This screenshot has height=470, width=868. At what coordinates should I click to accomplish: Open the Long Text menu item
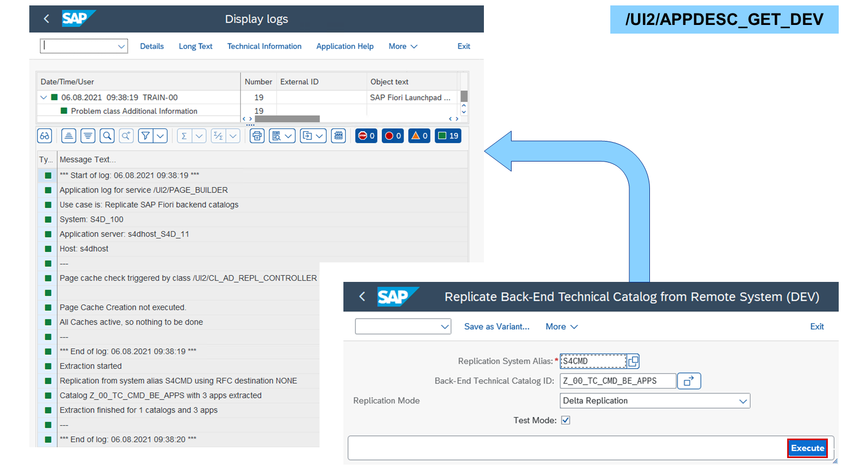click(196, 47)
